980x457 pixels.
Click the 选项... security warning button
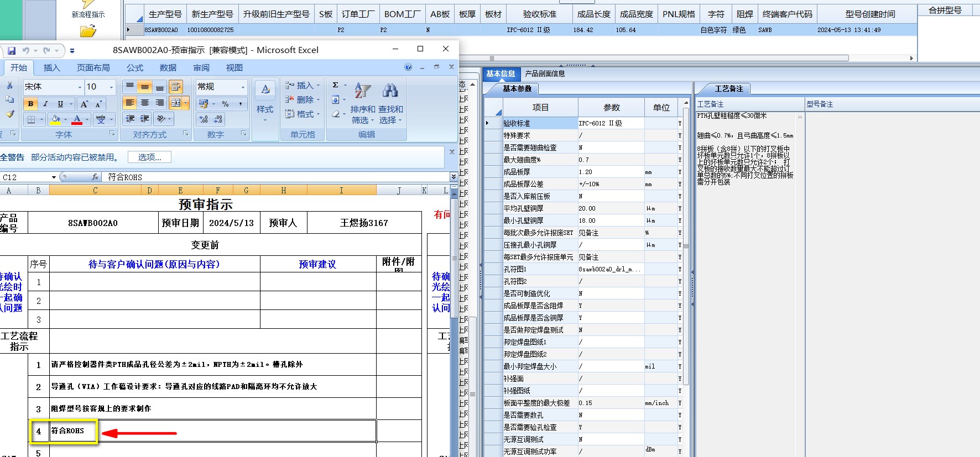(x=149, y=157)
